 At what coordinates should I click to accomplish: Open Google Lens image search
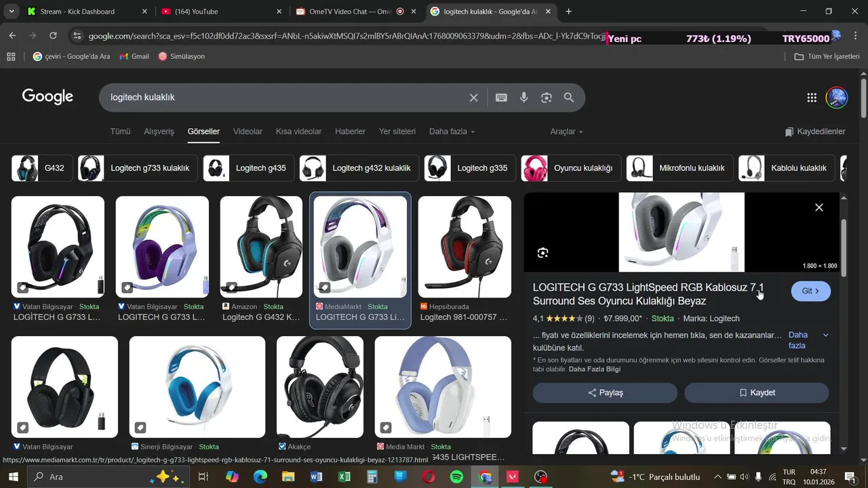click(547, 98)
